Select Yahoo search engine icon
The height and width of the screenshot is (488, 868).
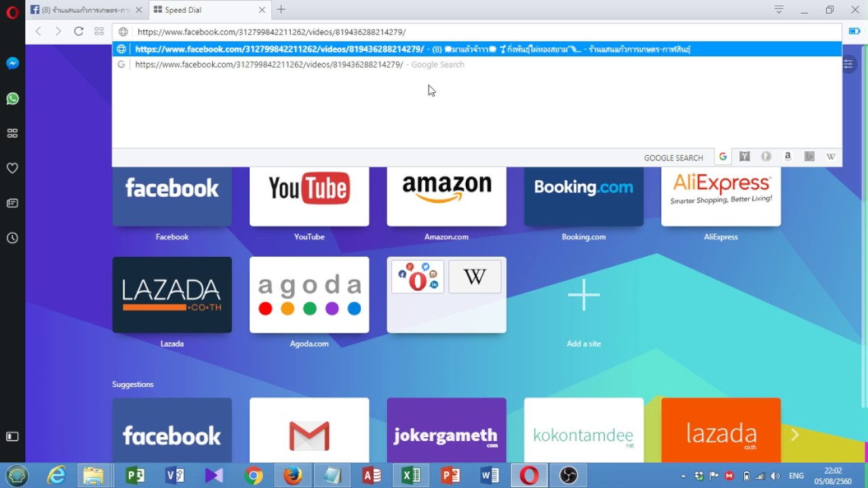[x=745, y=157]
